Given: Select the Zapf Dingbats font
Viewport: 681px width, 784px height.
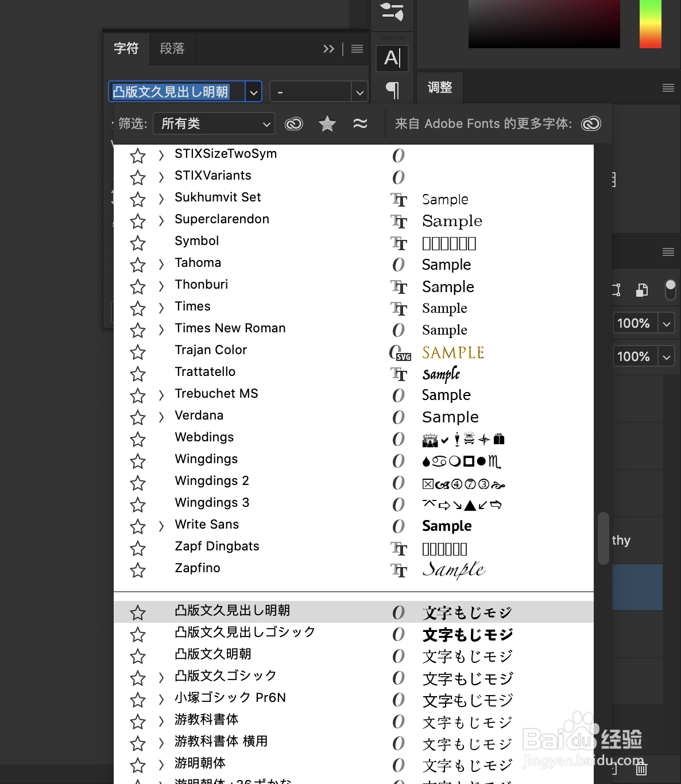Looking at the screenshot, I should coord(217,546).
